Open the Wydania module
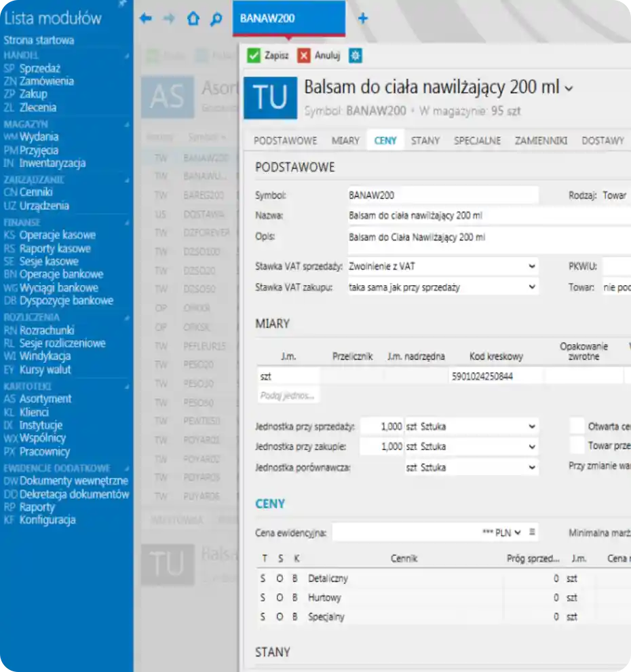Image resolution: width=631 pixels, height=672 pixels. tap(39, 136)
